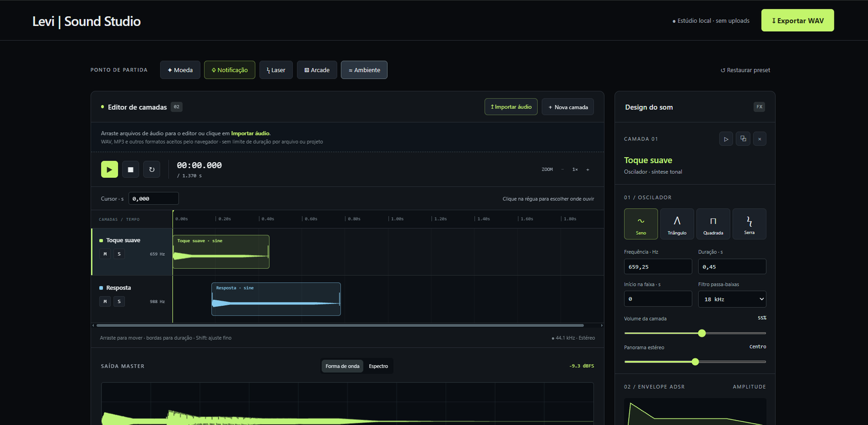Switch to the Forma de onda tab
868x425 pixels.
click(x=342, y=366)
